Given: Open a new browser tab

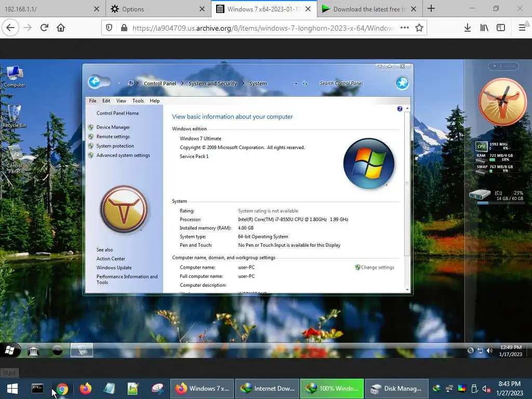Looking at the screenshot, I should (431, 8).
